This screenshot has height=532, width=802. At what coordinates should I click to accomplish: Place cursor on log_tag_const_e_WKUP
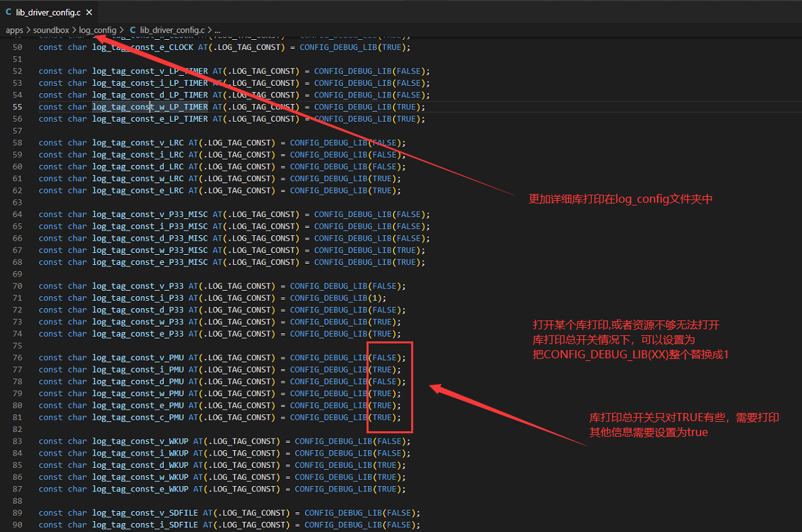(x=140, y=489)
